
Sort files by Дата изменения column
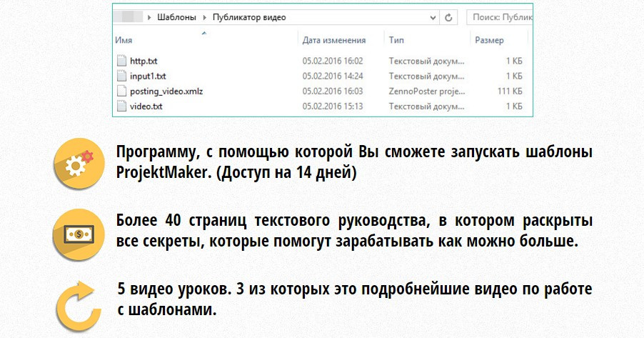(x=333, y=41)
